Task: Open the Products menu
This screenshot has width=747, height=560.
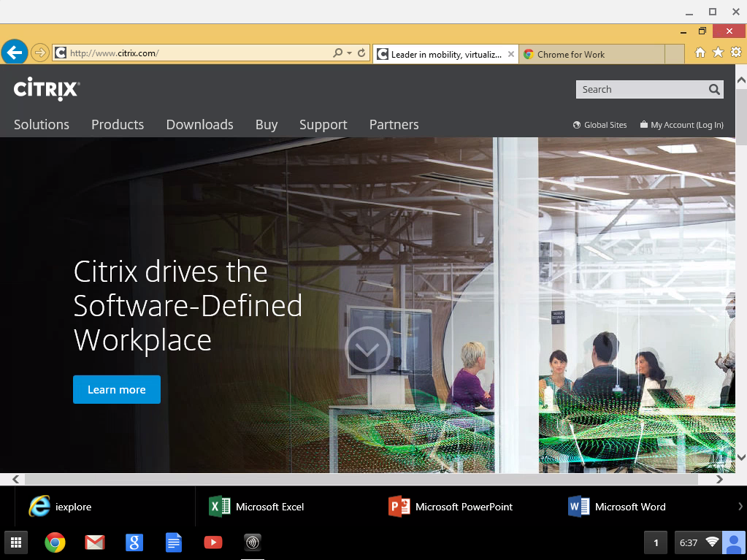Action: click(118, 125)
